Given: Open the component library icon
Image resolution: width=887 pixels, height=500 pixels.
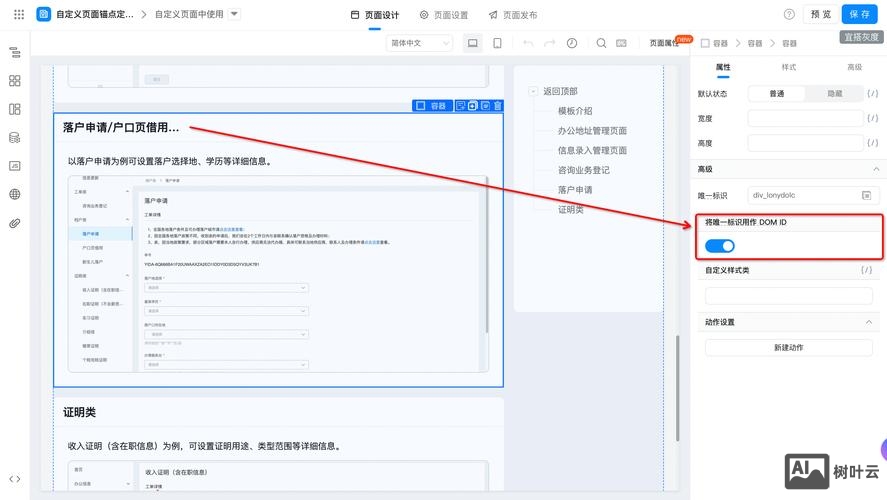Looking at the screenshot, I should click(x=15, y=81).
